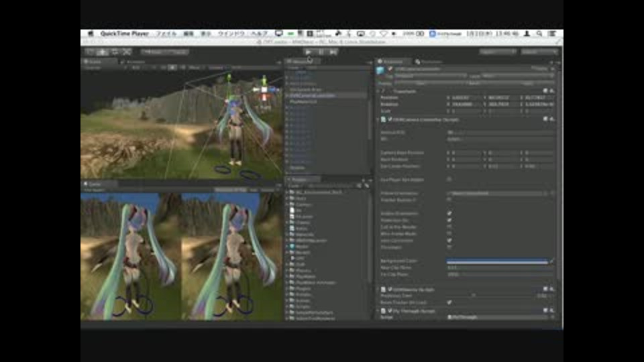Collapse the Transform component section
The height and width of the screenshot is (362, 644).
click(x=378, y=91)
